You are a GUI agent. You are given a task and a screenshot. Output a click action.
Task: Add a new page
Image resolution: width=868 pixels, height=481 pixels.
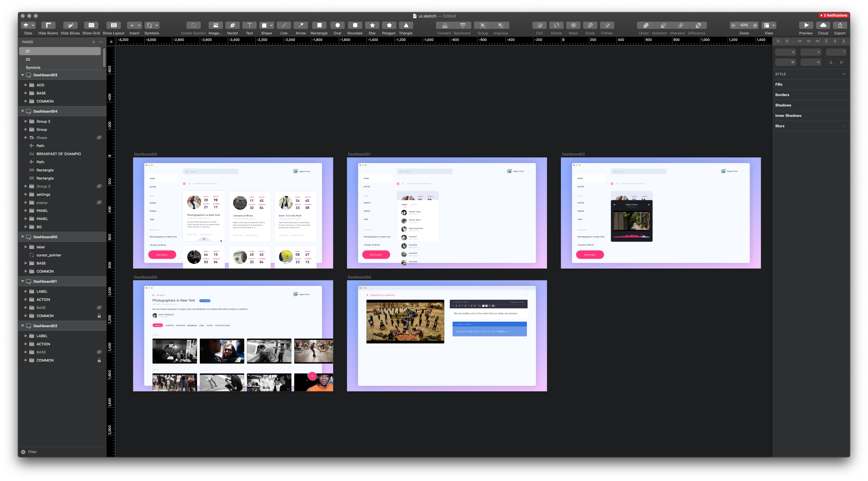pos(93,42)
